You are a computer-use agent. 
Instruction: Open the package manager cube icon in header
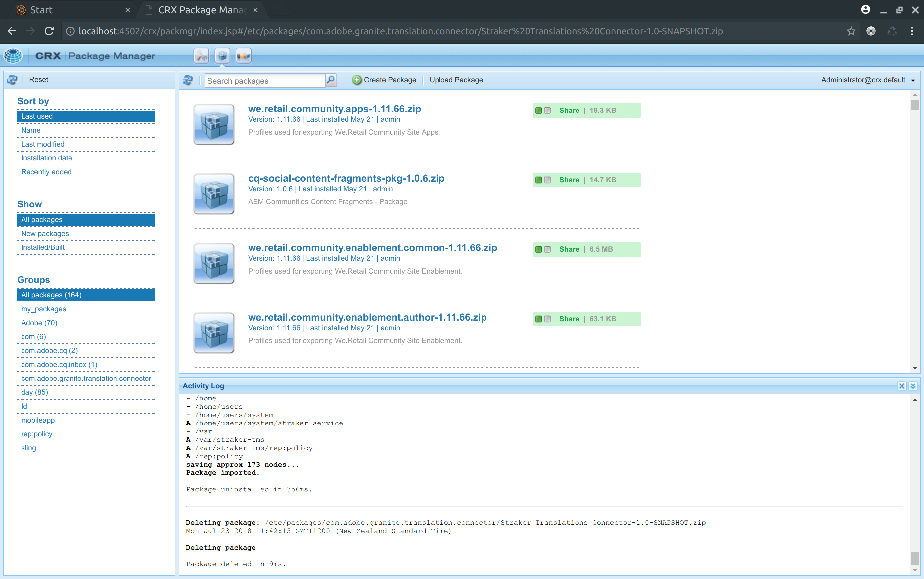tap(222, 56)
